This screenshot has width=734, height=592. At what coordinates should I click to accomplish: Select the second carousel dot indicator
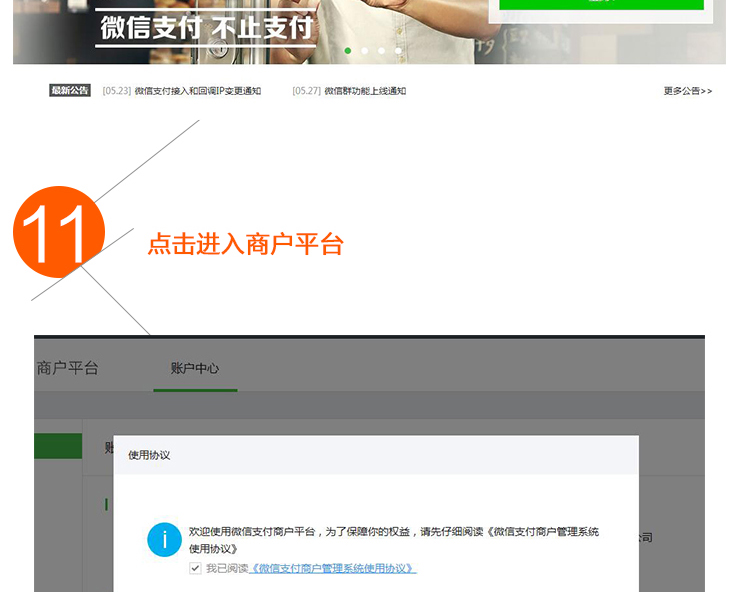[x=365, y=51]
